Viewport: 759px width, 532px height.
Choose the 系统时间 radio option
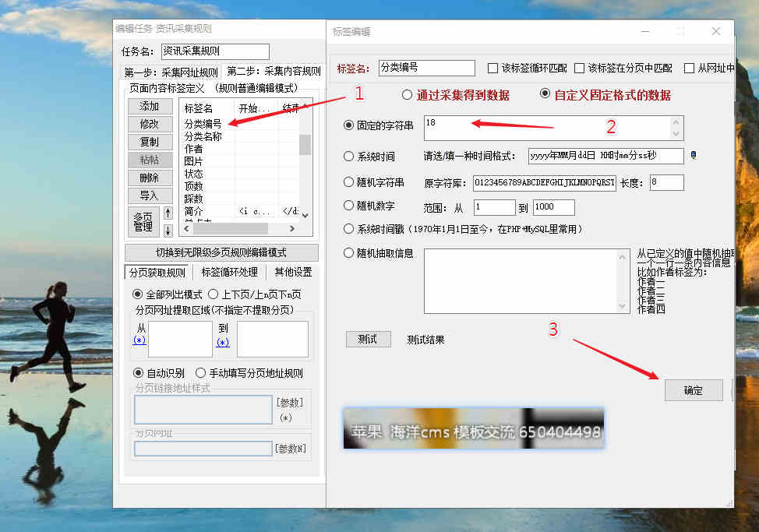coord(349,156)
